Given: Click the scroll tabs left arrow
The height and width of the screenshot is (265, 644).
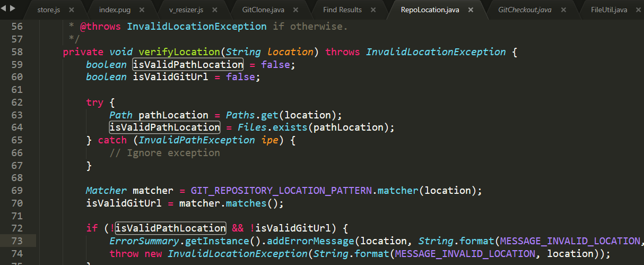Looking at the screenshot, I should 4,9.
